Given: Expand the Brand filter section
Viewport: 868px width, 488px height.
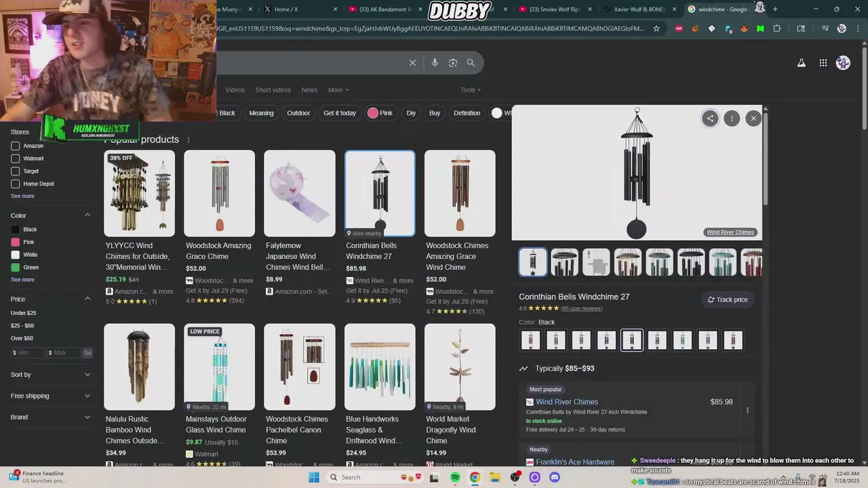Looking at the screenshot, I should (x=51, y=417).
